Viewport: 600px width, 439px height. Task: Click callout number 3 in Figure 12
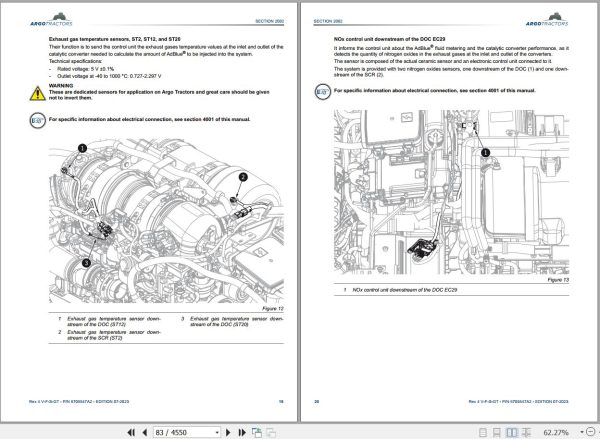tap(86, 263)
